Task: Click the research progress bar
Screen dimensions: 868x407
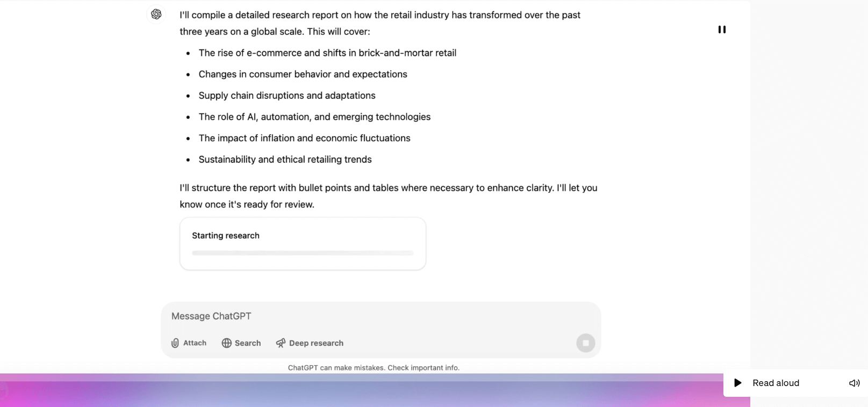Action: 303,253
